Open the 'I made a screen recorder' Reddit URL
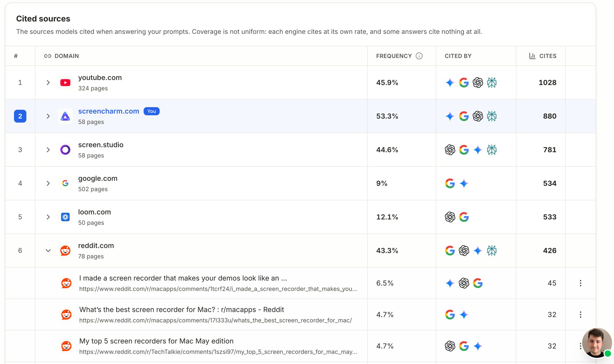The height and width of the screenshot is (364, 614). coord(218,289)
